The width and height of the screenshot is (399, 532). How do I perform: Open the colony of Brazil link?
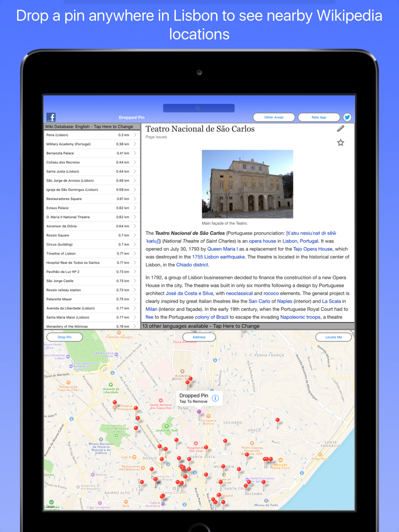pyautogui.click(x=211, y=317)
